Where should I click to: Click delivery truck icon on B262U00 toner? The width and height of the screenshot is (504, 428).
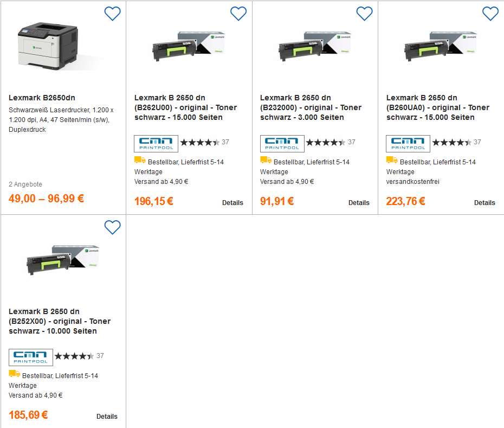(x=140, y=160)
